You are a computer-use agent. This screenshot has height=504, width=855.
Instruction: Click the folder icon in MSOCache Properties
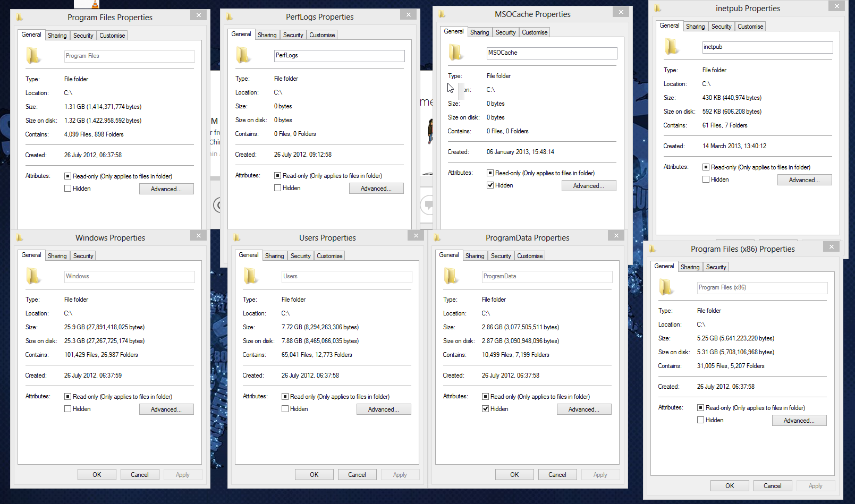pyautogui.click(x=455, y=53)
